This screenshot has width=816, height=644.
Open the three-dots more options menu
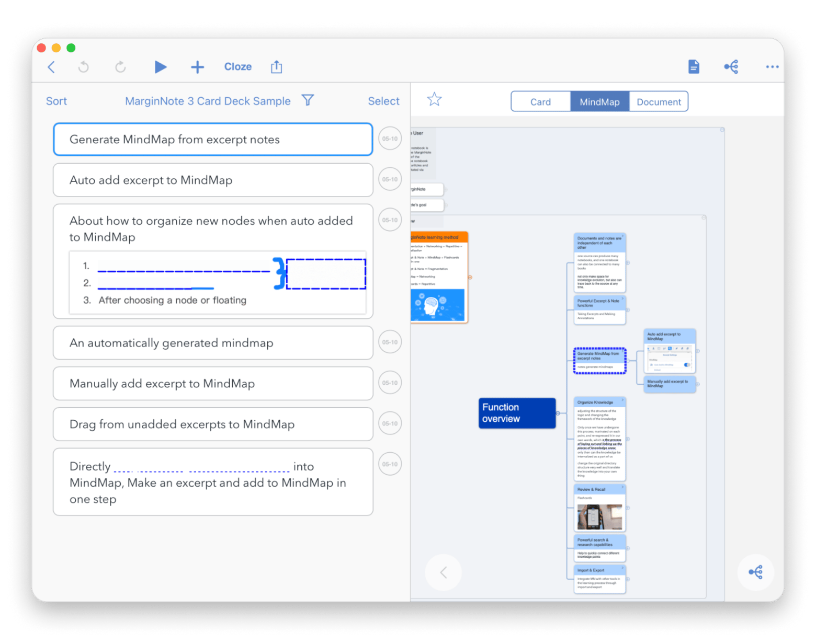772,67
